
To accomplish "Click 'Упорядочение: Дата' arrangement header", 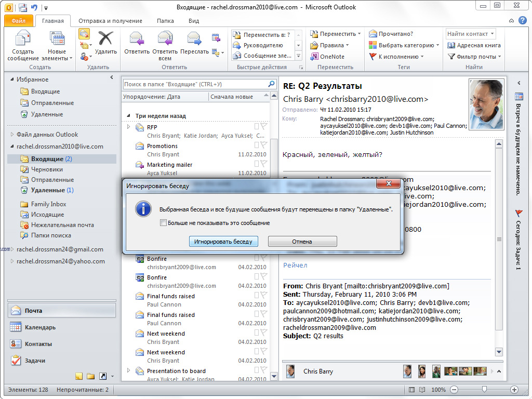I will (x=165, y=97).
